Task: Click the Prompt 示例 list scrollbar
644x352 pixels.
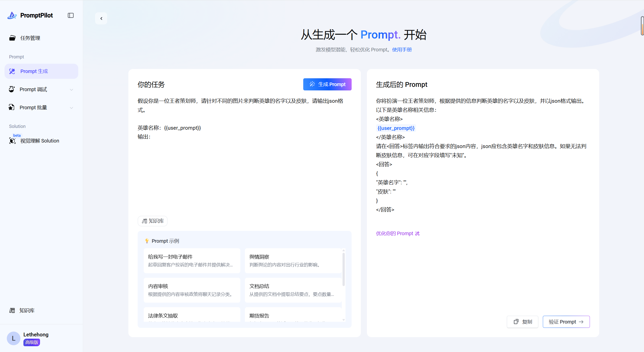Action: 344,269
